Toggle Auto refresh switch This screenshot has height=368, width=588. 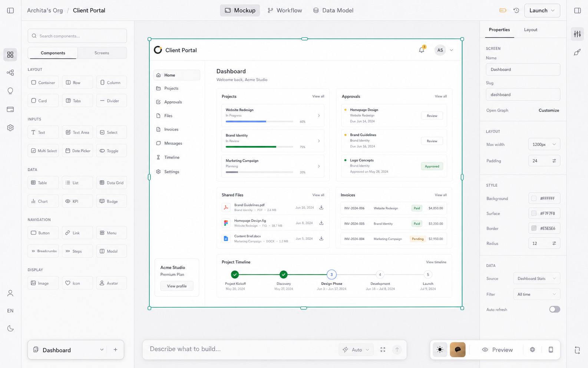[555, 309]
